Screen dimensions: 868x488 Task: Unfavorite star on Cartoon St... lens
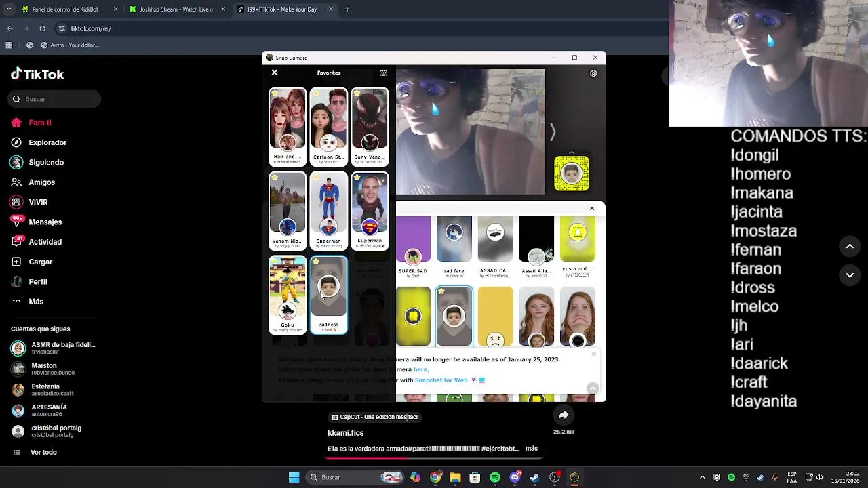coord(316,94)
